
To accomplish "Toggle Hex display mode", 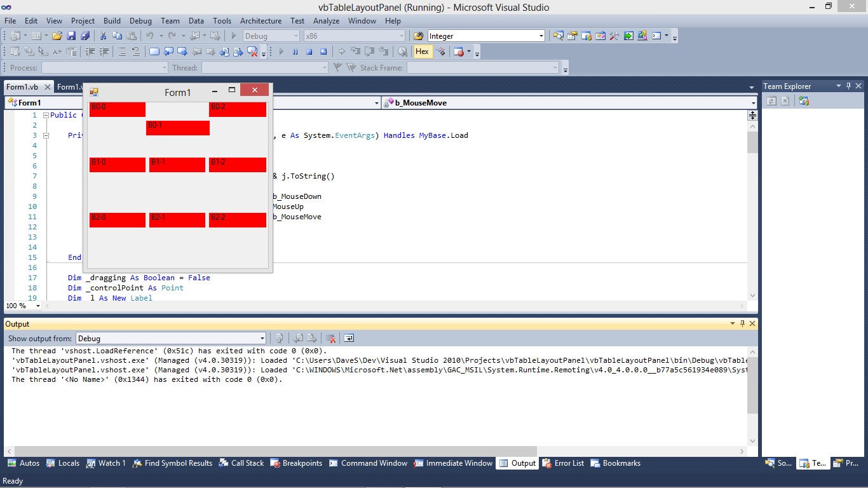I will click(423, 52).
